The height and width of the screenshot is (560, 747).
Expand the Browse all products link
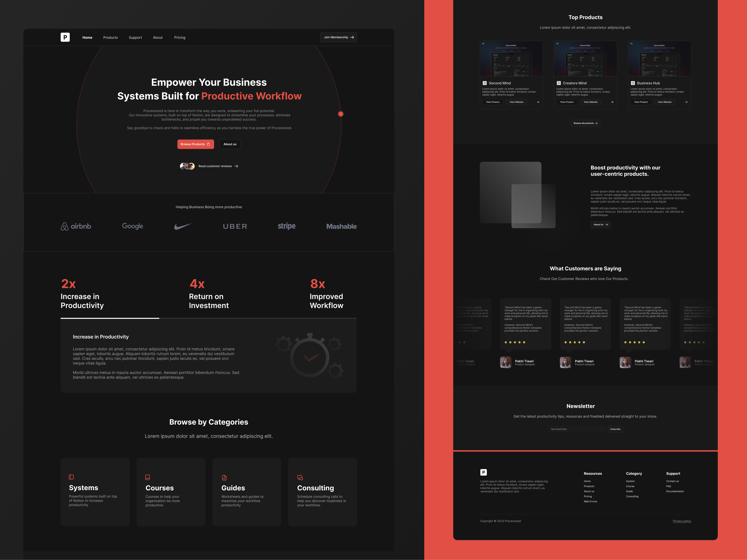pos(585,123)
